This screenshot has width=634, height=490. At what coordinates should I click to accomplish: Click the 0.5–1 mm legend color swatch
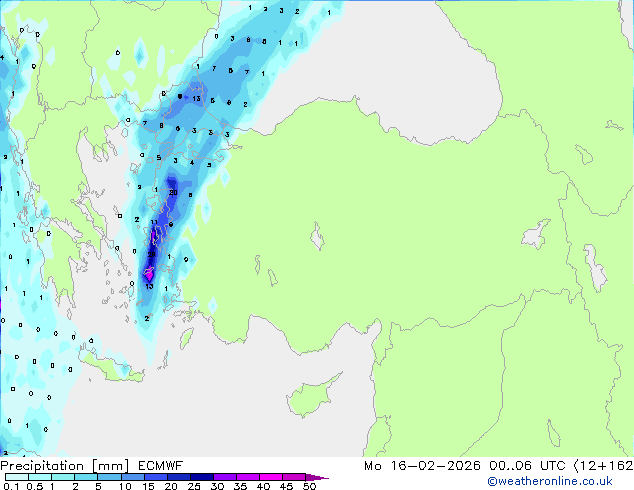pyautogui.click(x=40, y=477)
